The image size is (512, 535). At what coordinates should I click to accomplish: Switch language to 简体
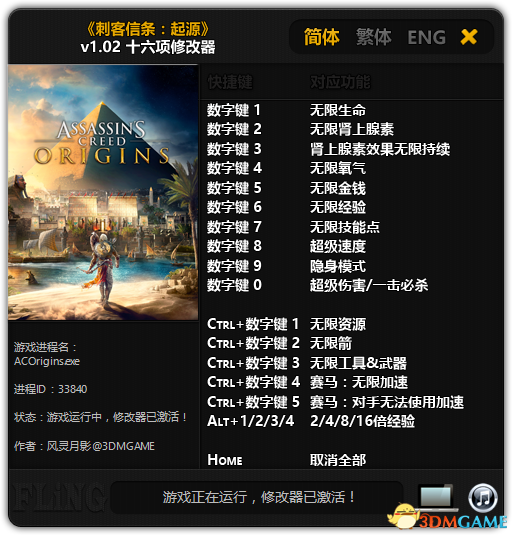click(322, 37)
